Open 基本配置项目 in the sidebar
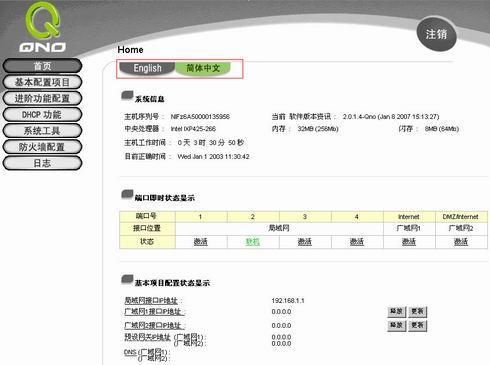 (42, 82)
